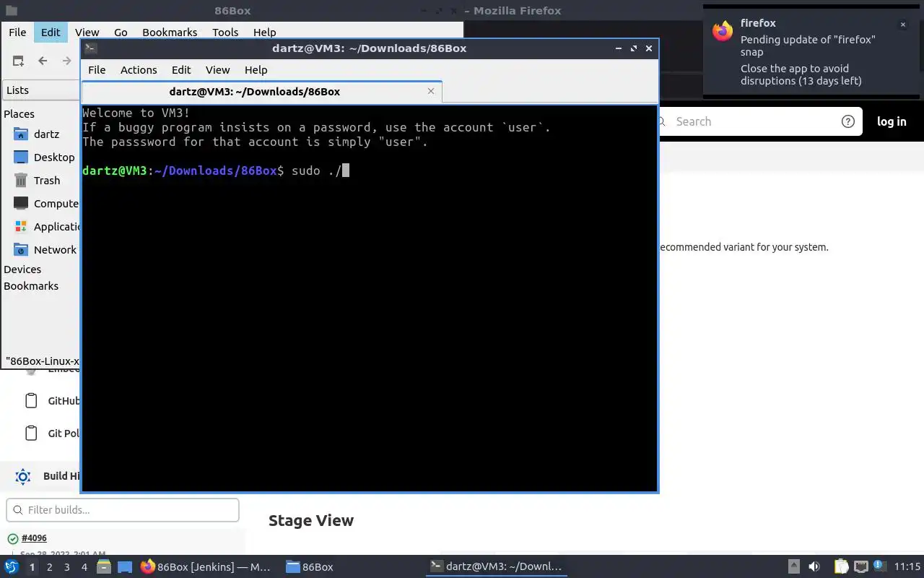Dismiss the firefox snap update notification
Viewport: 924px width, 578px height.
(x=902, y=25)
